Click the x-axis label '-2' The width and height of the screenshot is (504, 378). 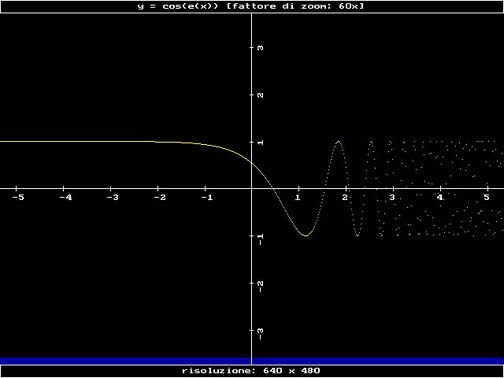[160, 197]
